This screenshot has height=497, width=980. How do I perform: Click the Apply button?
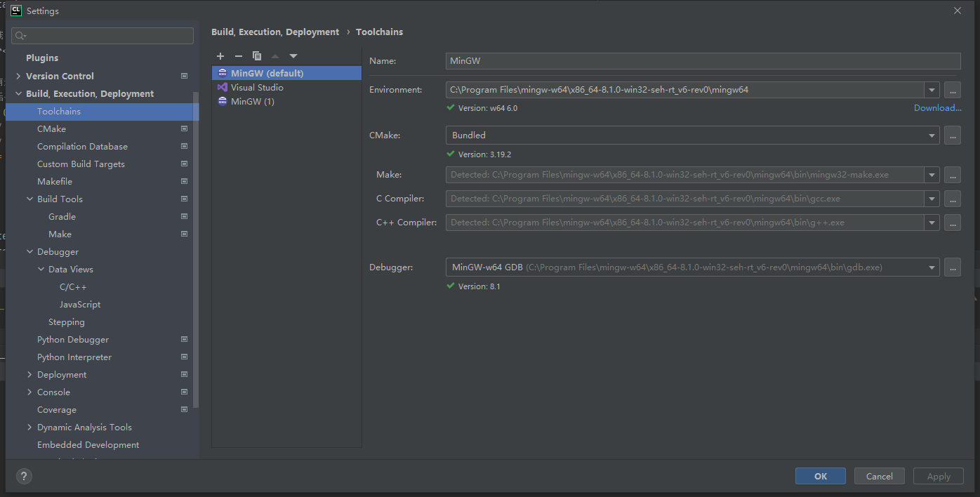(939, 476)
